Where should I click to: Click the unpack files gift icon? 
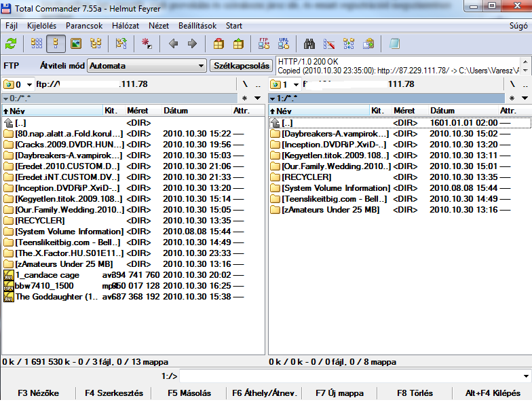tap(239, 43)
